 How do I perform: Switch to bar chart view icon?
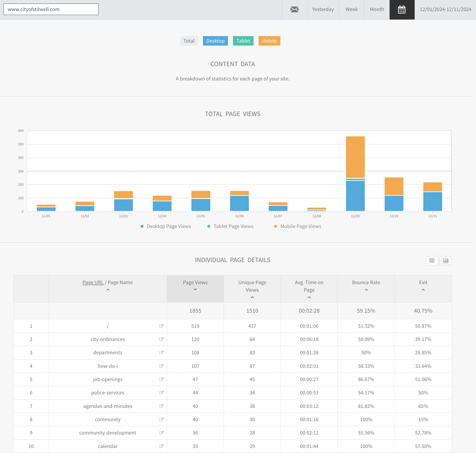point(445,261)
